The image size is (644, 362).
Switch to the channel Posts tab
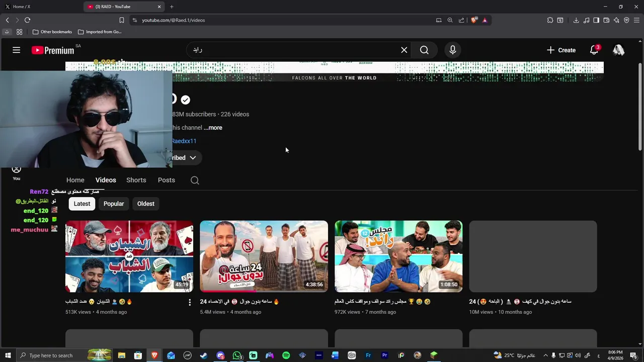click(167, 180)
